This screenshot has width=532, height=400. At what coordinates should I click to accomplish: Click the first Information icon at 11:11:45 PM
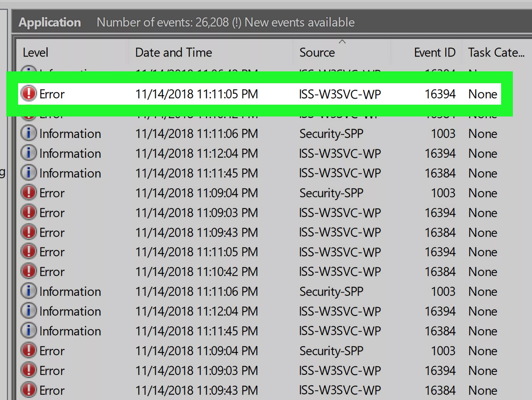point(29,172)
